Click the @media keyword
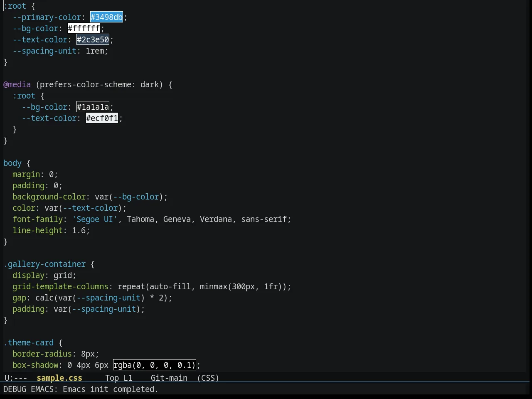The height and width of the screenshot is (399, 532). (x=17, y=84)
